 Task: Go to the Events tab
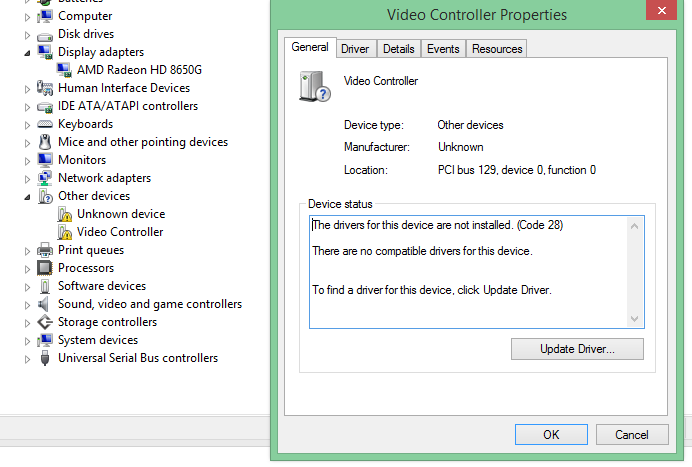pos(443,49)
